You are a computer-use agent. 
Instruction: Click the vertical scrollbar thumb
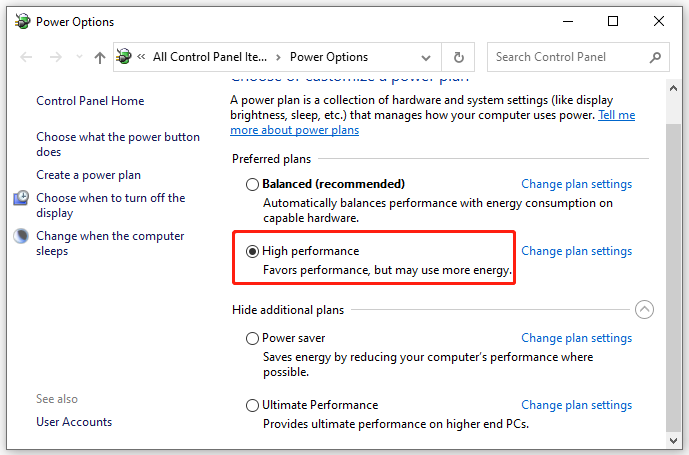[673, 277]
